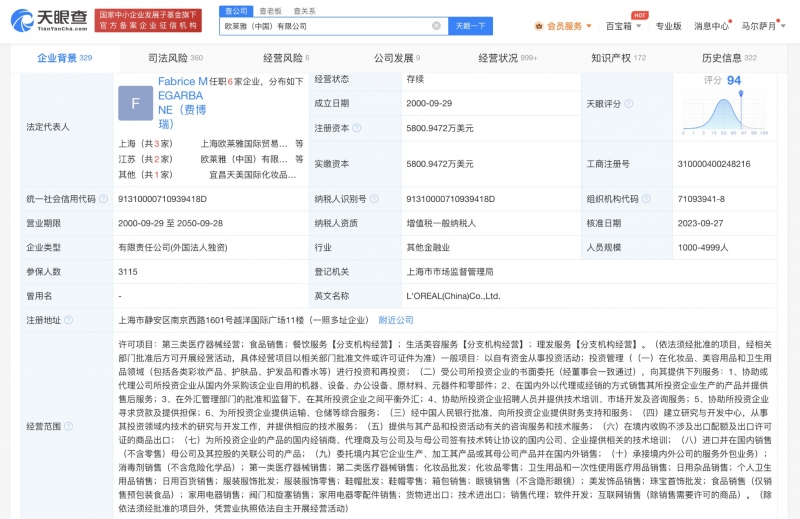Switch to the 企业背景 tab
This screenshot has height=519, width=800.
click(65, 58)
